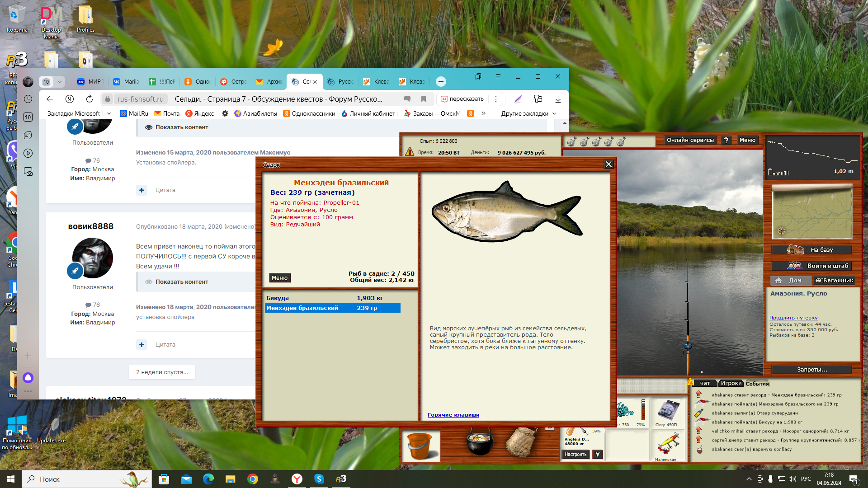Click the help question mark button
868x488 pixels.
coord(726,141)
